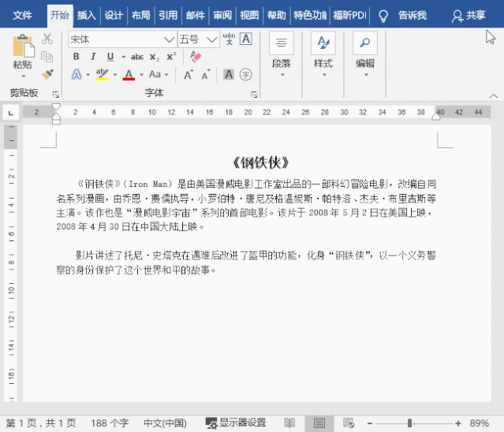The image size is (504, 432).
Task: Open font color dropdown arrow
Action: (141, 75)
